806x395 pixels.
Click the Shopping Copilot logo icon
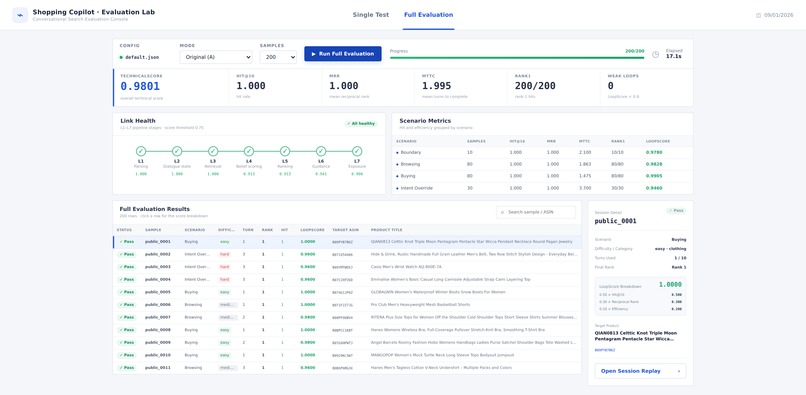(20, 15)
